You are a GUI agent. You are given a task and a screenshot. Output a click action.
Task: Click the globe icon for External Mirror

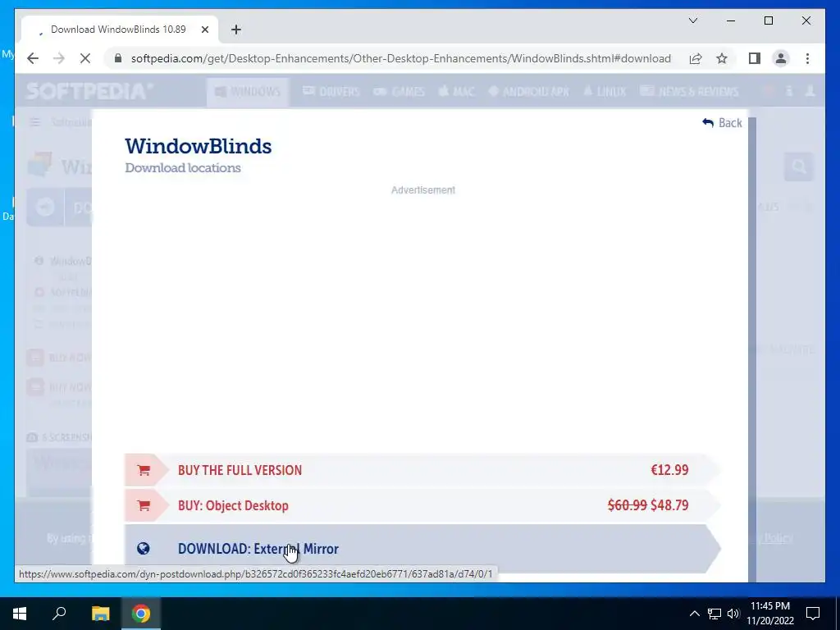[x=143, y=549]
